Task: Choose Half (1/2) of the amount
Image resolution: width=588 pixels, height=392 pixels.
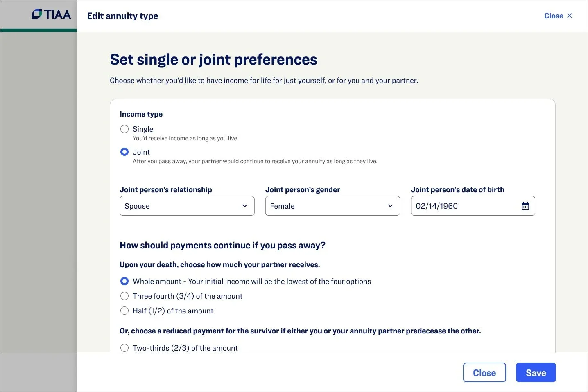Action: click(x=124, y=311)
